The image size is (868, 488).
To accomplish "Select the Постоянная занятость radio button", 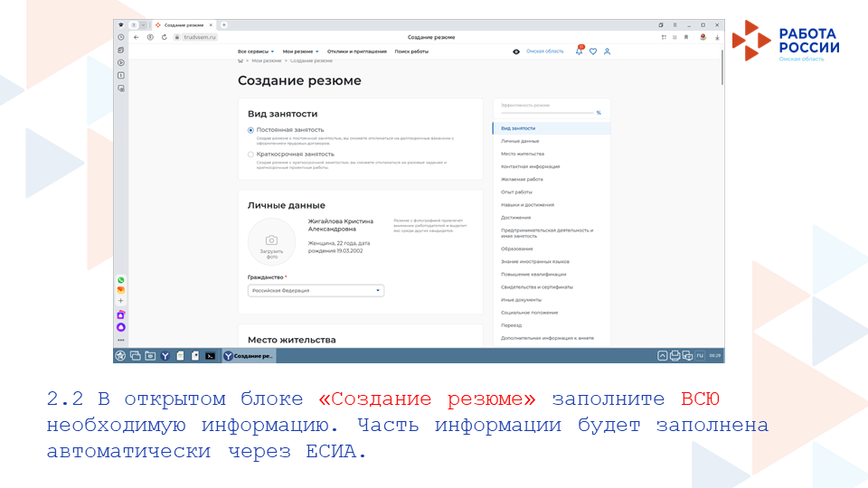I will tap(251, 130).
